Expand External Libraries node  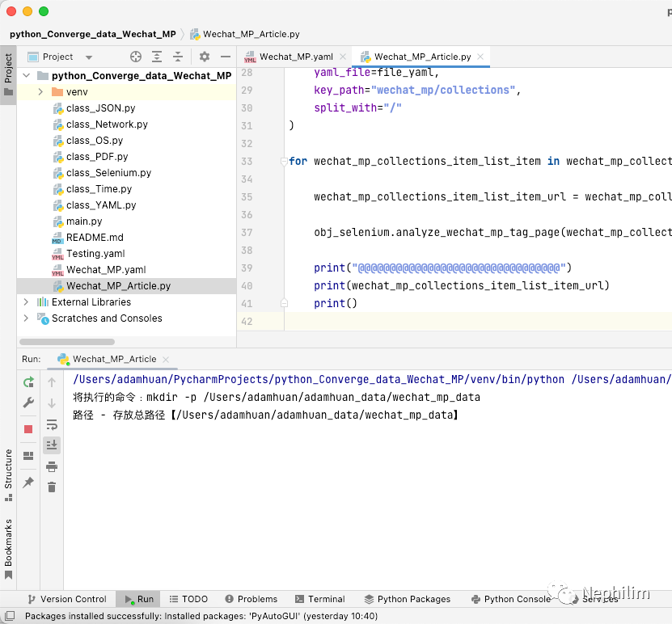[26, 302]
